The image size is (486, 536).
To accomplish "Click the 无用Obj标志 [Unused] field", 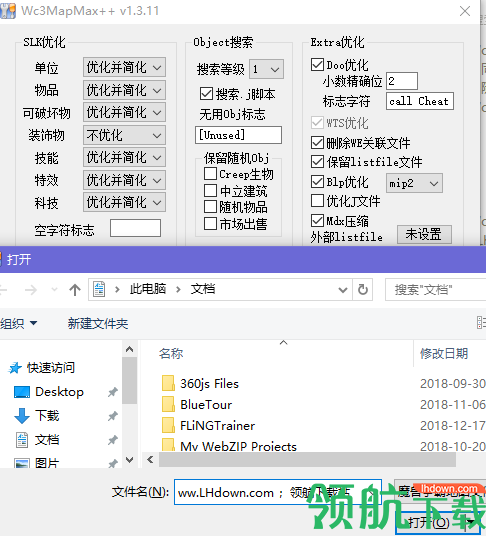I will click(238, 135).
